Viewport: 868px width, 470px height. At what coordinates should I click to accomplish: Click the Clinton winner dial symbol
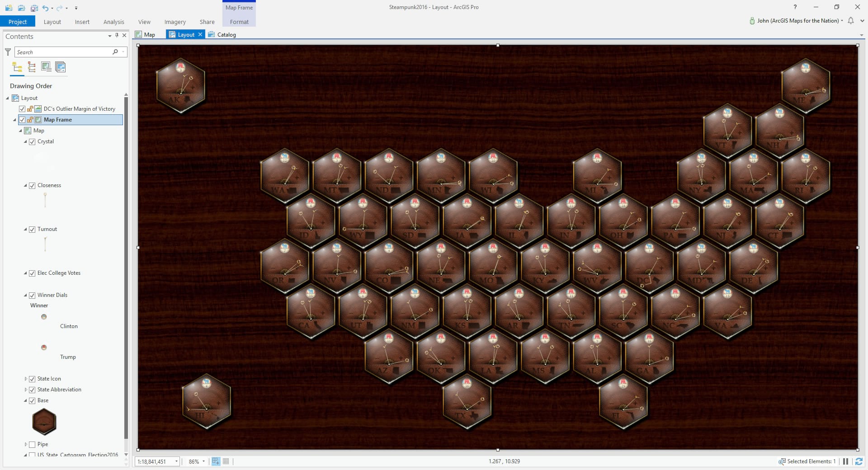44,317
